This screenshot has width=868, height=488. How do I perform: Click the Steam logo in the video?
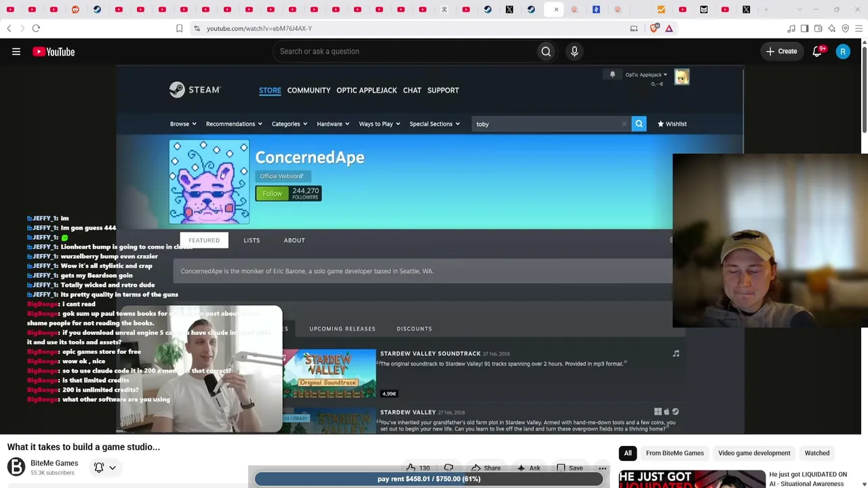(195, 90)
